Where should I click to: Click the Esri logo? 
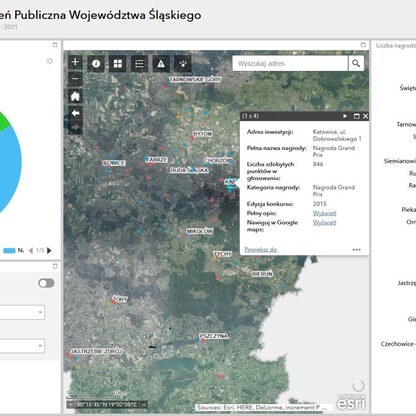[351, 402]
